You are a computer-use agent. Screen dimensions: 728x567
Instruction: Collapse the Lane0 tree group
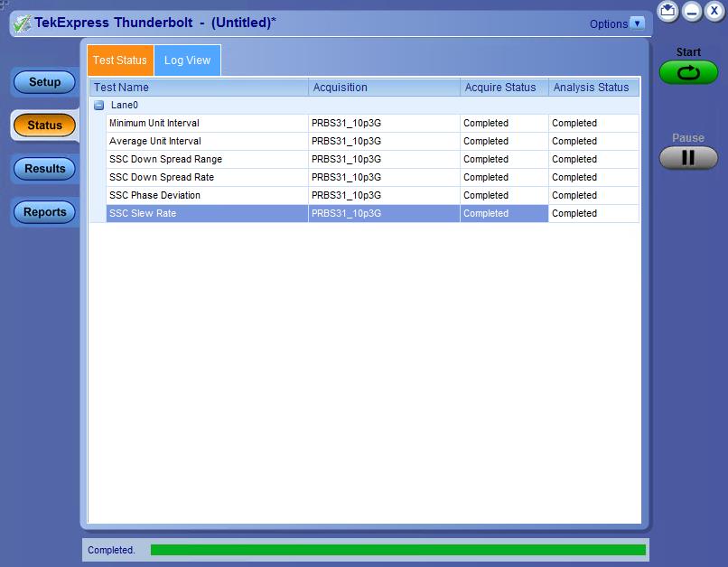click(98, 106)
